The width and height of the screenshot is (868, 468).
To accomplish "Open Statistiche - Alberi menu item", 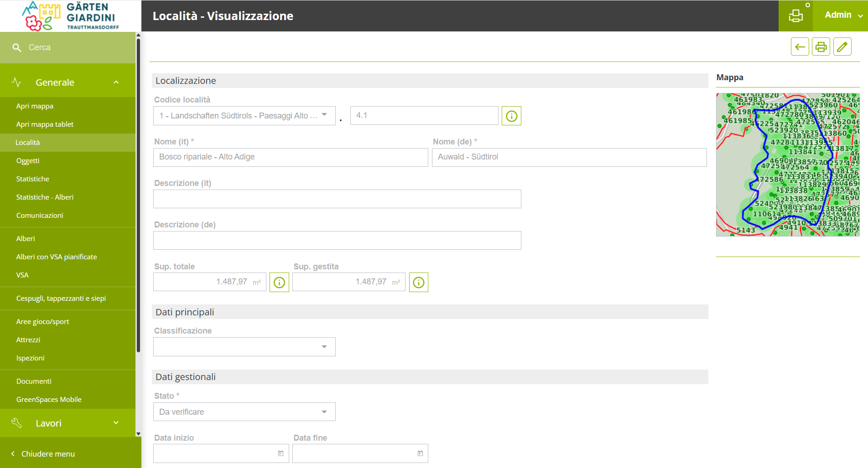I will click(x=45, y=197).
